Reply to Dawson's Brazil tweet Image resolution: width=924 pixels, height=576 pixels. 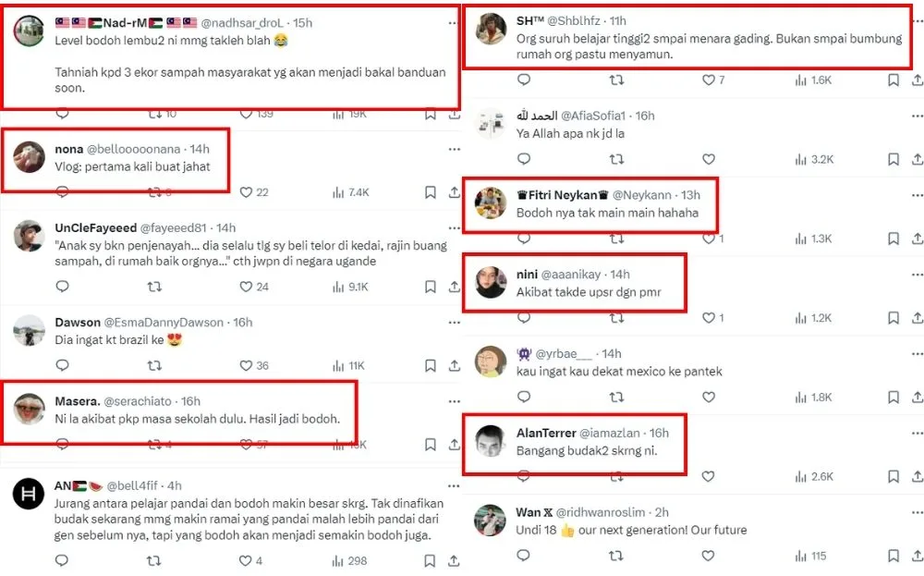click(x=62, y=365)
